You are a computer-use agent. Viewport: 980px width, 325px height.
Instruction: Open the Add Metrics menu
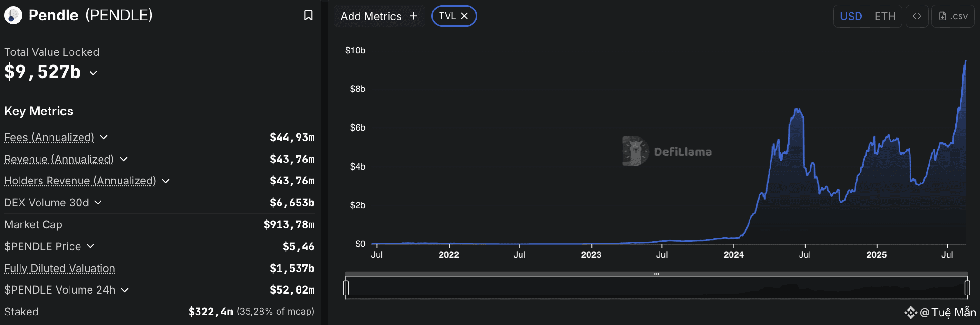(x=371, y=16)
